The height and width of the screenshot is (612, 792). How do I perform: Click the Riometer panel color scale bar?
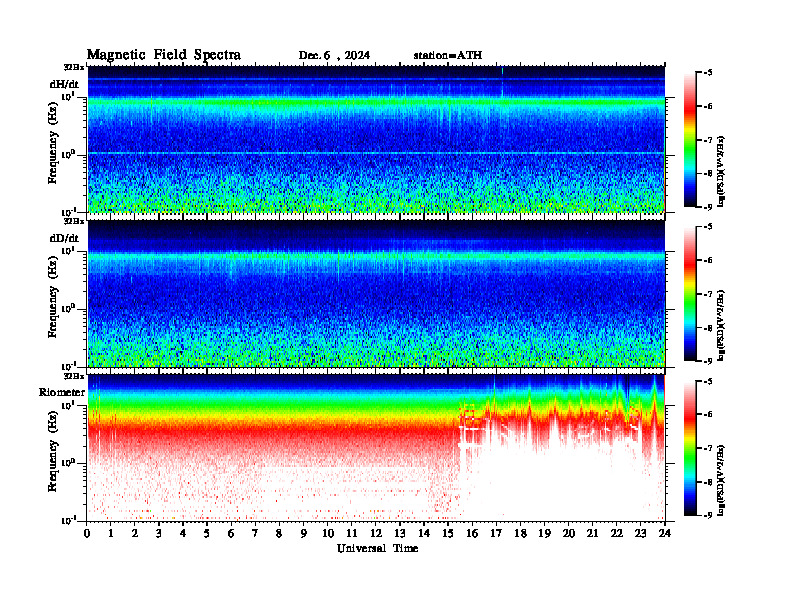[690, 448]
